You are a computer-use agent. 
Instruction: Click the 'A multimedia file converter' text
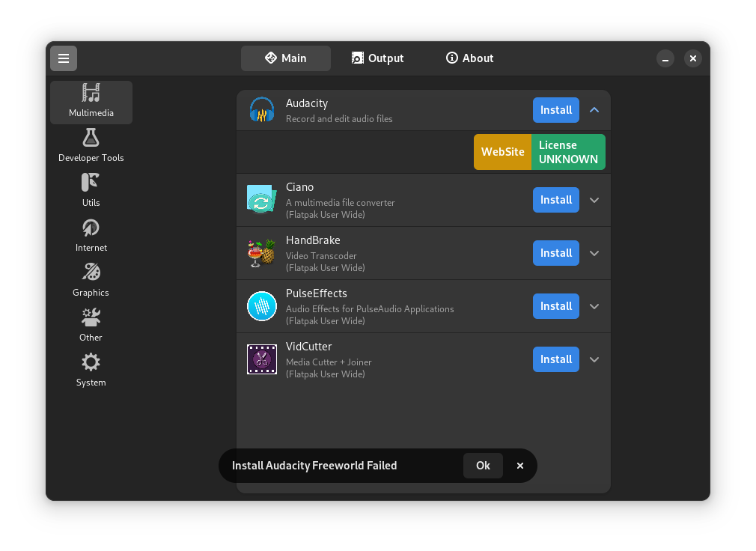click(341, 202)
